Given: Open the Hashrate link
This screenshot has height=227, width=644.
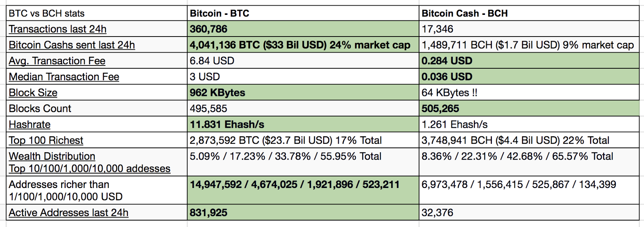Looking at the screenshot, I should 30,125.
